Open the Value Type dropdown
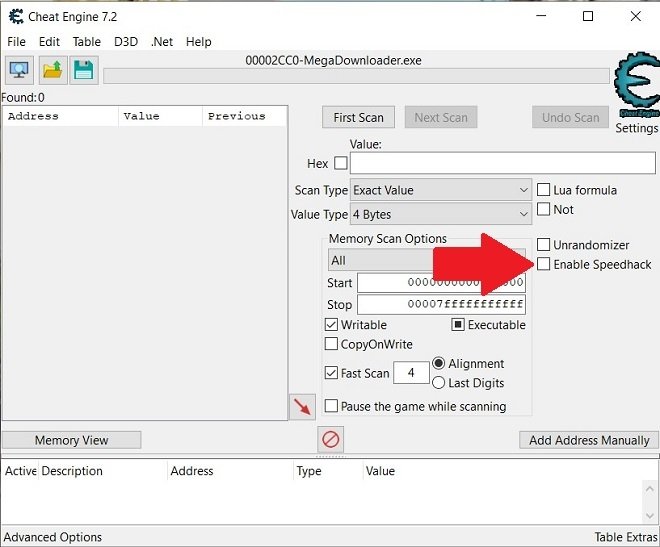This screenshot has width=660, height=547. [x=441, y=215]
